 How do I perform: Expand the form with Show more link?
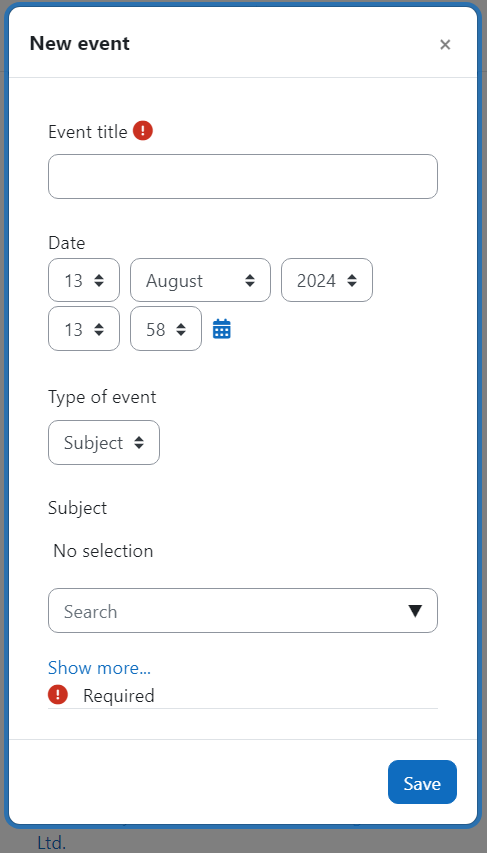[x=99, y=667]
